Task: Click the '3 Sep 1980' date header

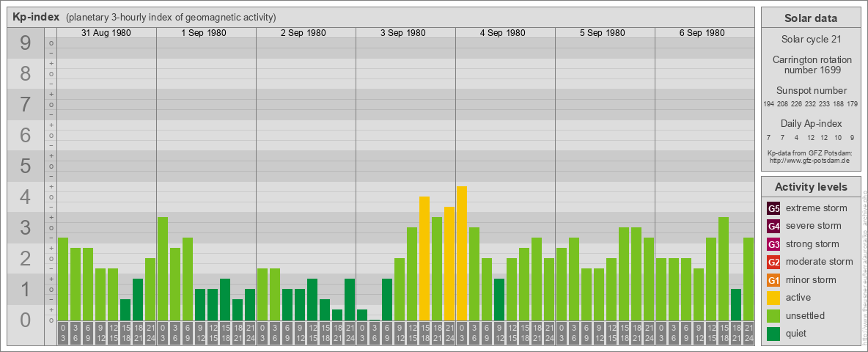Action: point(403,33)
